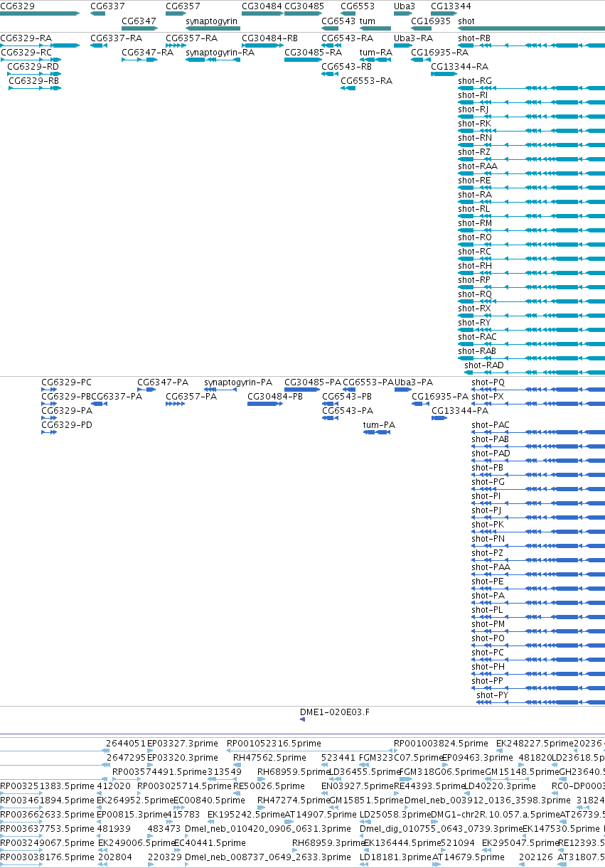Click protein CG30484-PB
The height and width of the screenshot is (868, 605).
pyautogui.click(x=275, y=396)
